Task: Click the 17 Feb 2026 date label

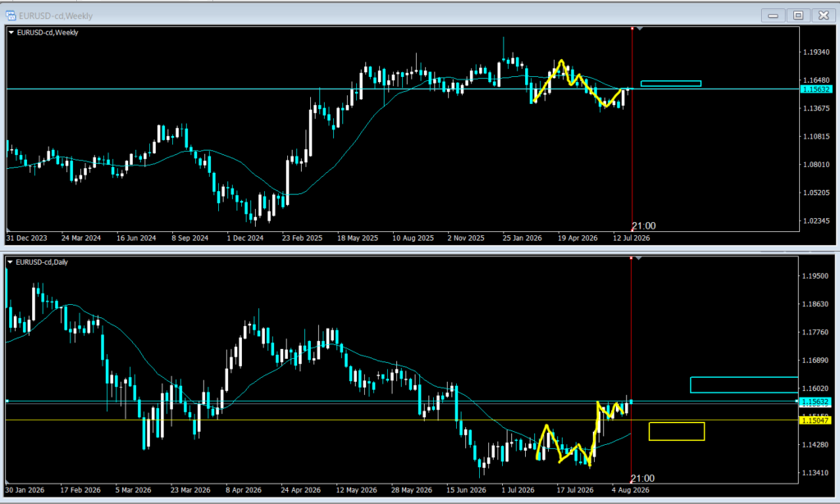Action: (80, 490)
